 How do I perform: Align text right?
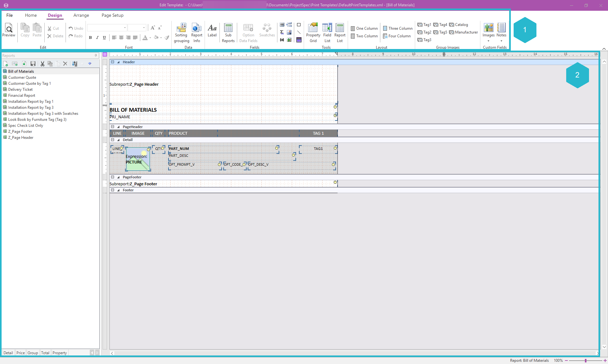[128, 38]
